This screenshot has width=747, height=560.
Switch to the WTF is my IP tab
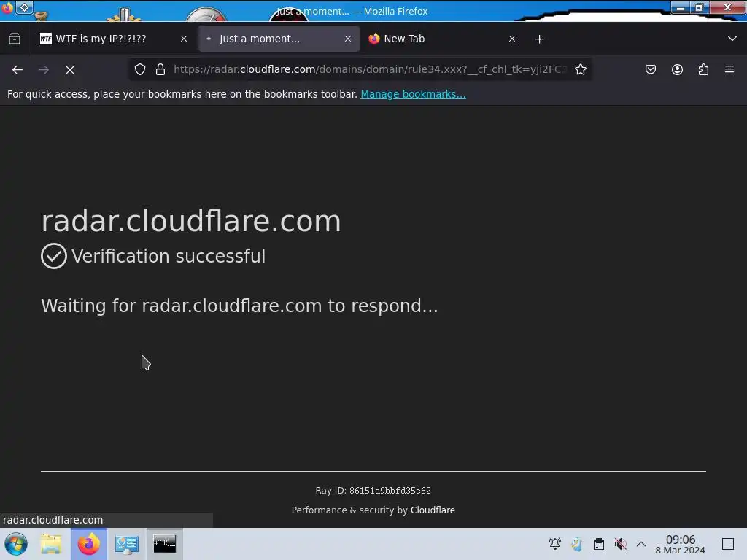click(114, 39)
